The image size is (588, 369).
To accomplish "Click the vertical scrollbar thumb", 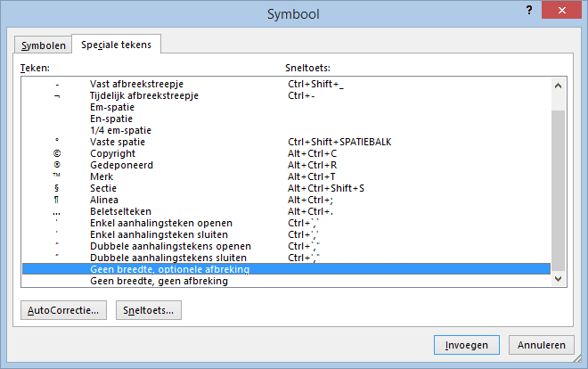I will click(x=558, y=191).
